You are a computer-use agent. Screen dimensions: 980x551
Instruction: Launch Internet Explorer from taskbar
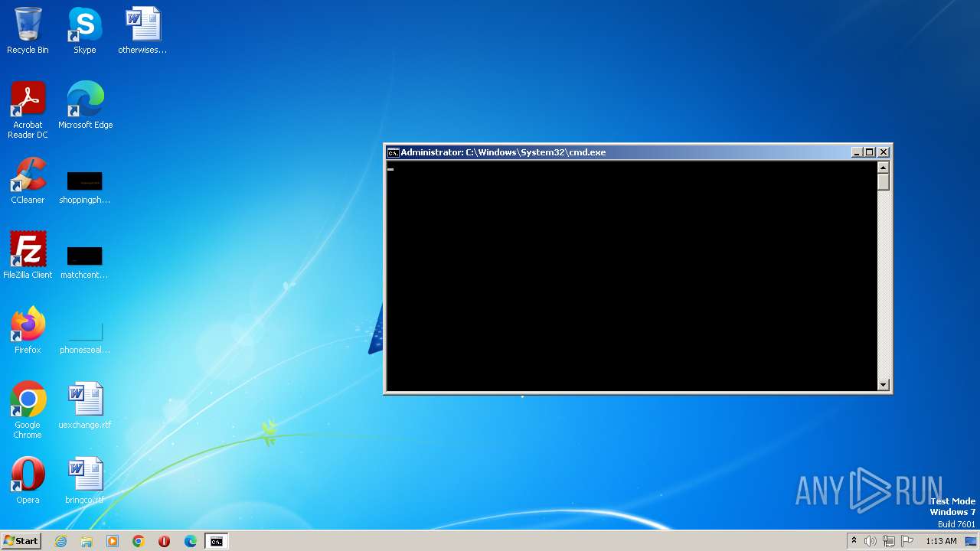61,541
